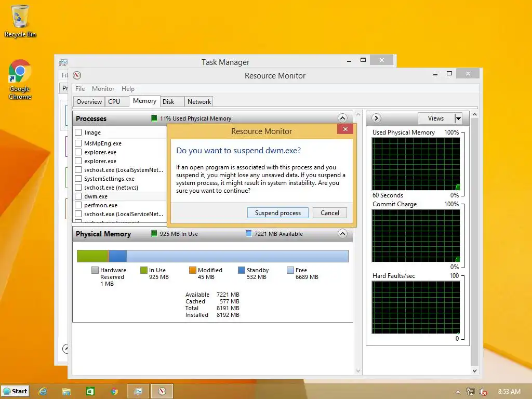Click the Hardware Reserved gray swatch

95,270
